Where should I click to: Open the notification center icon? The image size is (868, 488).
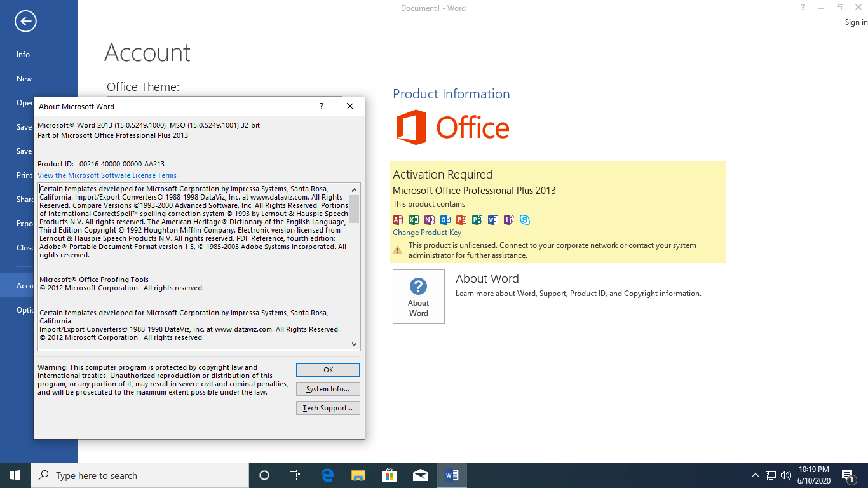click(x=847, y=475)
